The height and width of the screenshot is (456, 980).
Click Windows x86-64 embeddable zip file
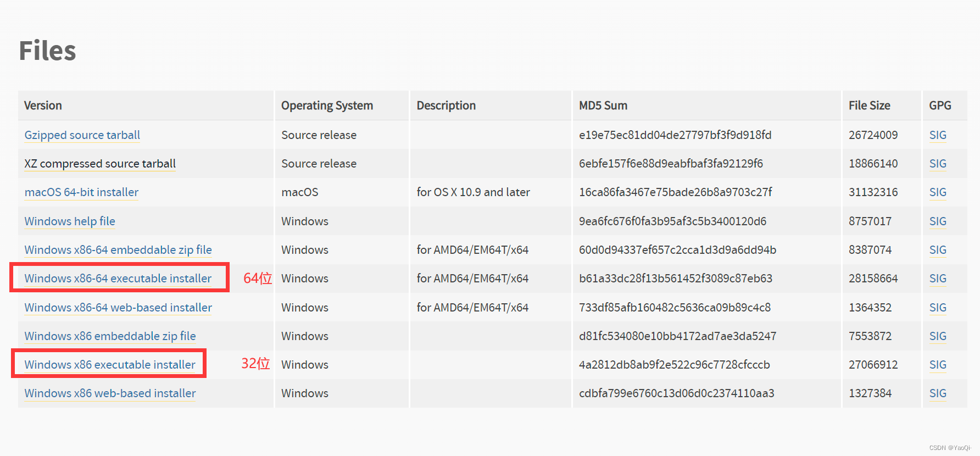[x=118, y=250]
